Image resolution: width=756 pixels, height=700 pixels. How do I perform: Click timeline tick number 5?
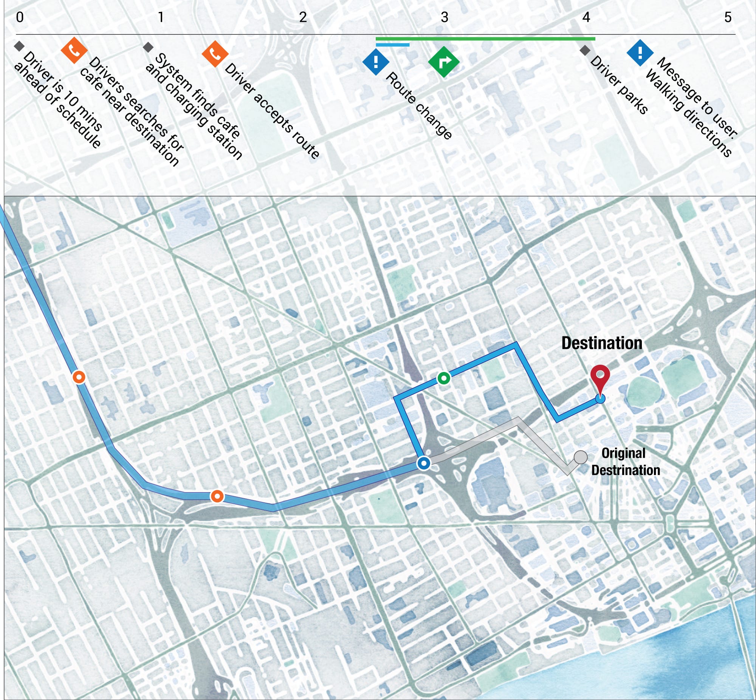(x=728, y=17)
